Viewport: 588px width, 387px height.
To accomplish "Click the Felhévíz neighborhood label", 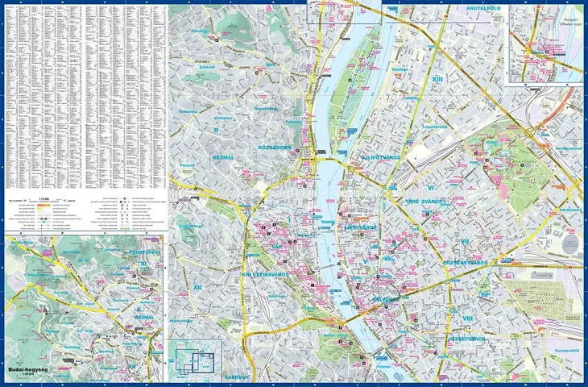I will (294, 122).
